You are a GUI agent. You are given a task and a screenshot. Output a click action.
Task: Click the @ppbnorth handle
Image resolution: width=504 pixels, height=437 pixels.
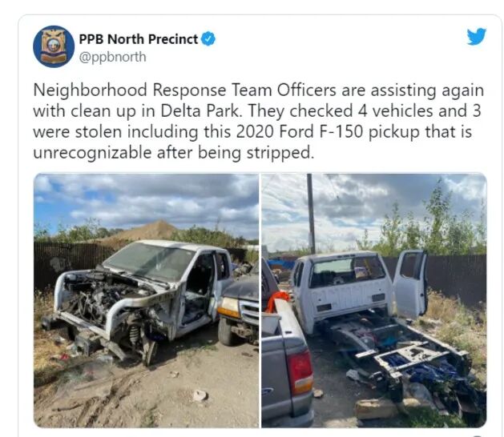coord(112,57)
